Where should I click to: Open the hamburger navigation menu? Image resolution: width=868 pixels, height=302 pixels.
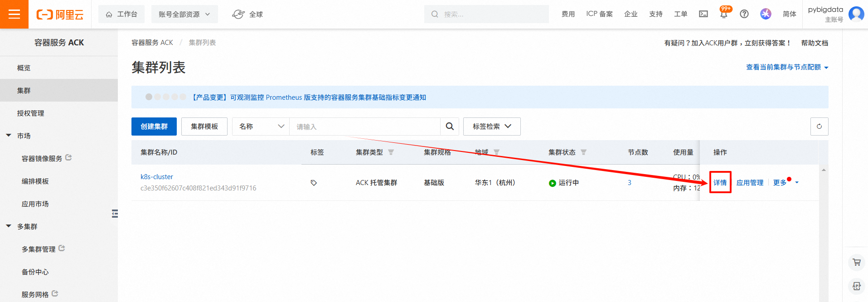tap(14, 14)
